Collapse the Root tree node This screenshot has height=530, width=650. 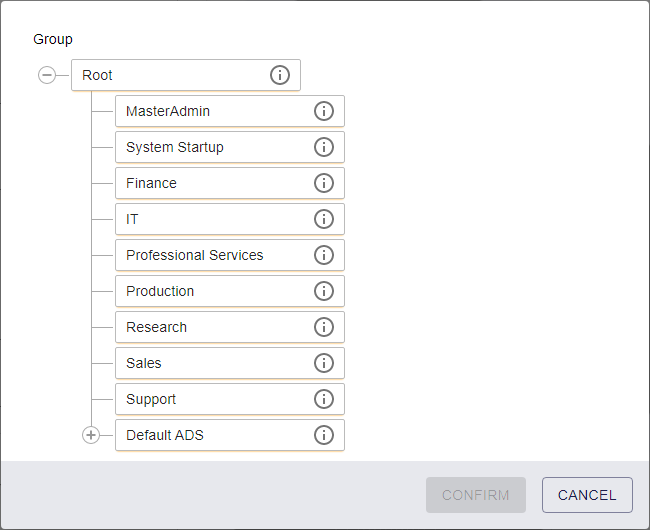(x=47, y=75)
